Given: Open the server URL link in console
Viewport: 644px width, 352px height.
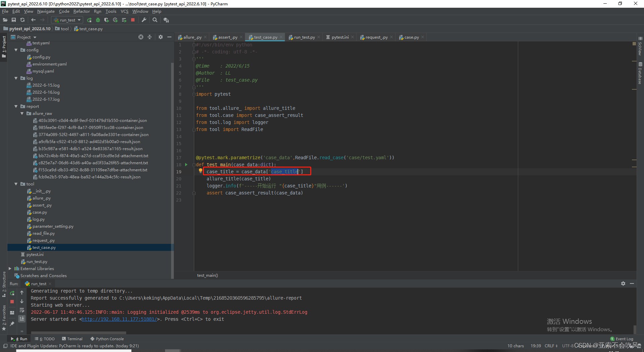Looking at the screenshot, I should pos(119,319).
